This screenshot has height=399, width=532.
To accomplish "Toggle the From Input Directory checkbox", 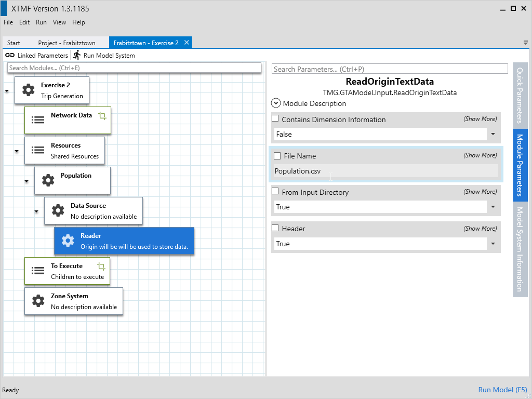I will pyautogui.click(x=275, y=192).
